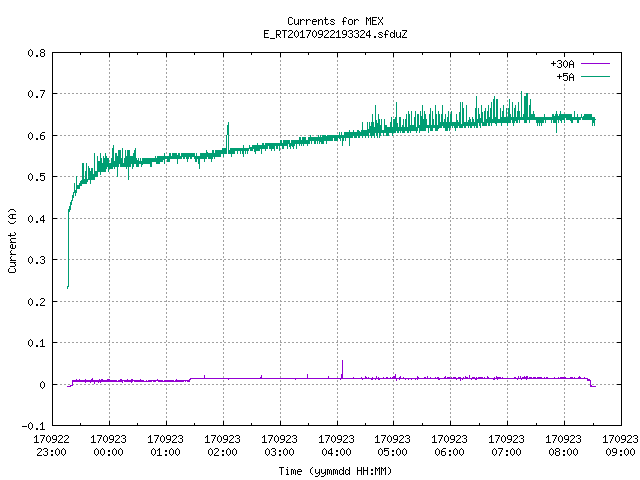Click the 0 y-axis tick label
Screen dimensions: 640x480
tap(42, 385)
